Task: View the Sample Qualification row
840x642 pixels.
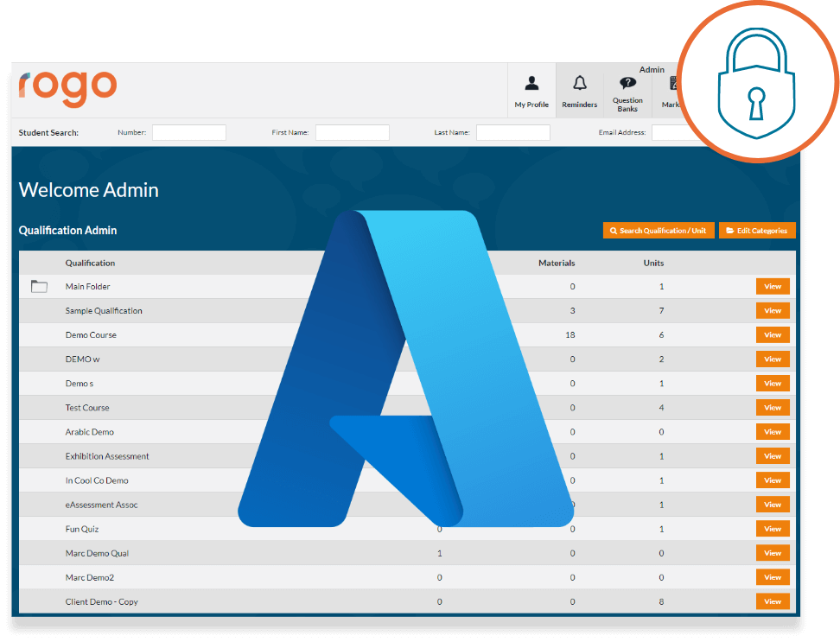Action: [773, 310]
